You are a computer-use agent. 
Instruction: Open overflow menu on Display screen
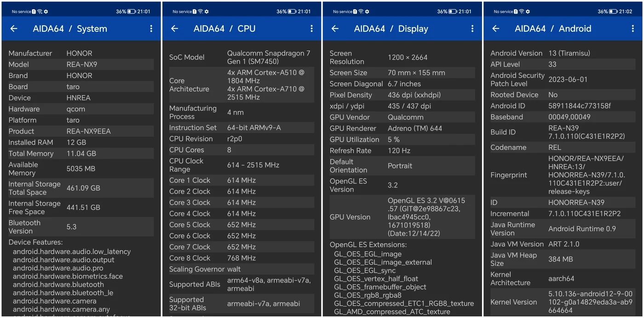pyautogui.click(x=472, y=28)
